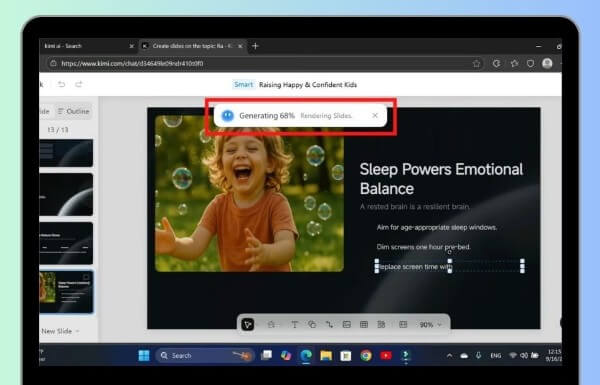
Task: Click the microphone tray icon
Action: coord(478,356)
